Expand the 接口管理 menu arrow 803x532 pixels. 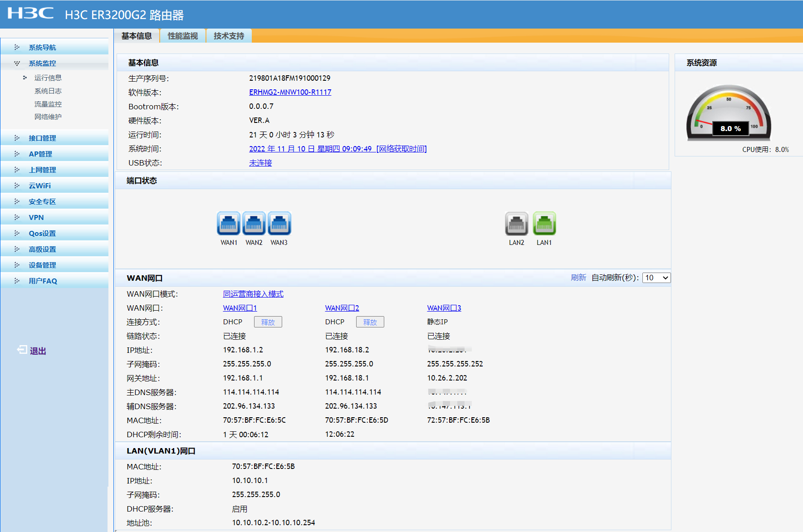point(17,138)
